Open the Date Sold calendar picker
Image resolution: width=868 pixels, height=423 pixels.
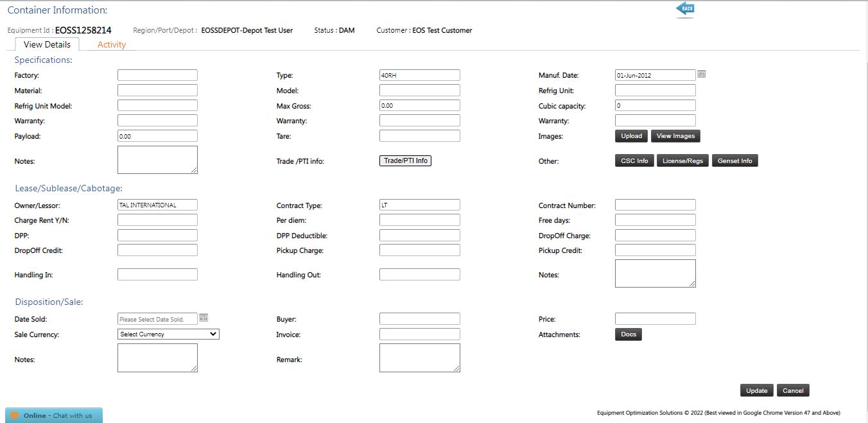click(204, 318)
